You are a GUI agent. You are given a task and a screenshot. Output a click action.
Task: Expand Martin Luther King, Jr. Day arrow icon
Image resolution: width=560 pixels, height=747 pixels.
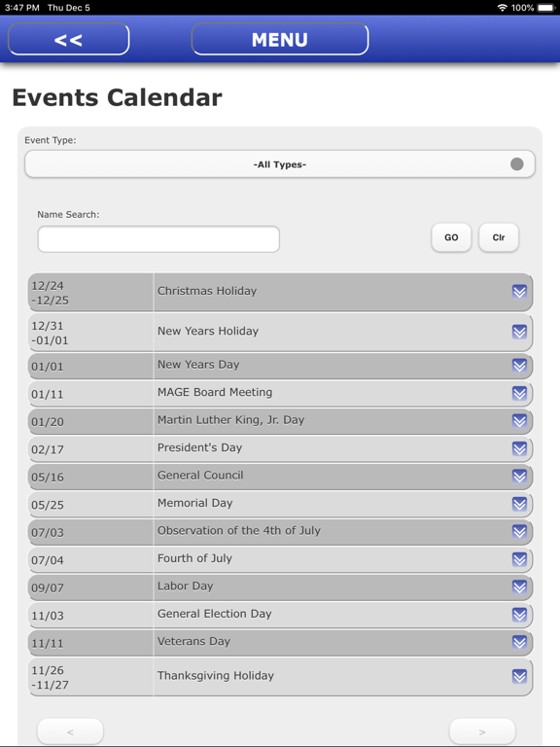click(519, 420)
